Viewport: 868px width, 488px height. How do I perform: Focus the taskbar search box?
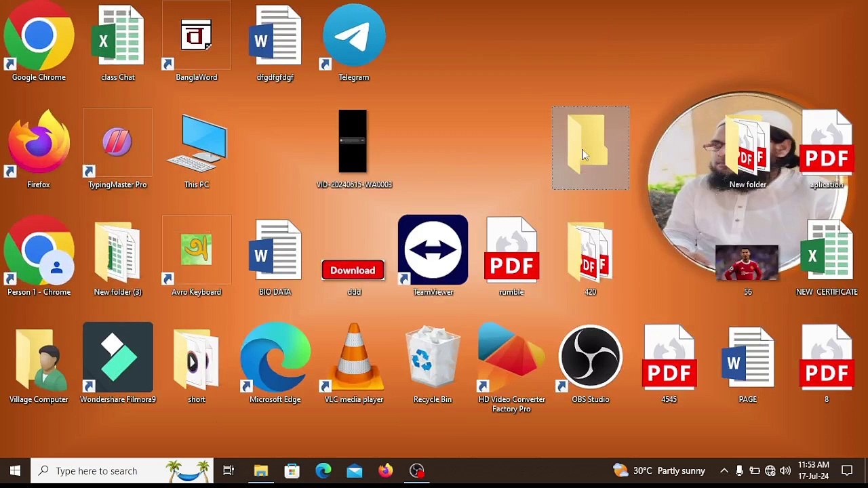122,471
